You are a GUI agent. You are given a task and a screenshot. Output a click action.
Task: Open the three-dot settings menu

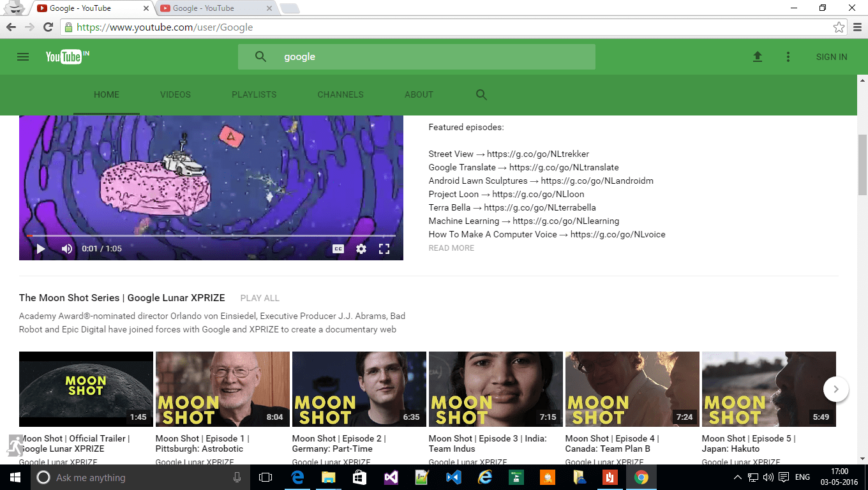788,57
